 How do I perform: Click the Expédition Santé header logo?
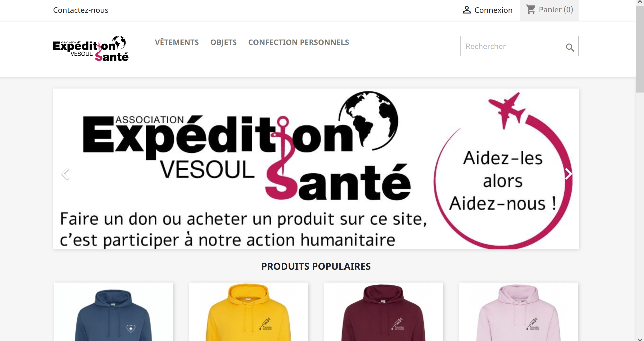(91, 49)
